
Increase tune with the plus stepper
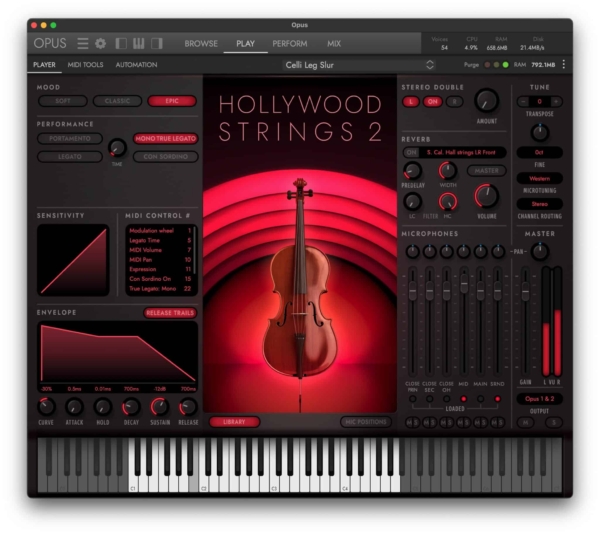click(556, 102)
